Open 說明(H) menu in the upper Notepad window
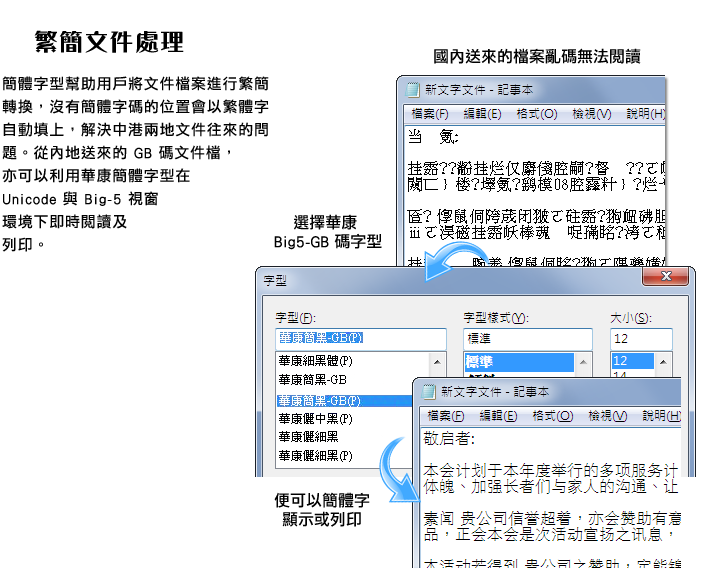 646,114
